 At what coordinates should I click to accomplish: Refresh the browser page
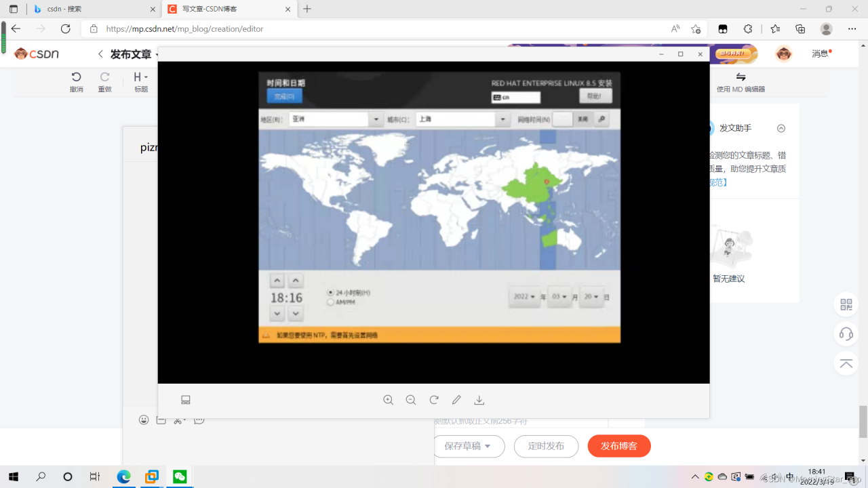tap(66, 28)
